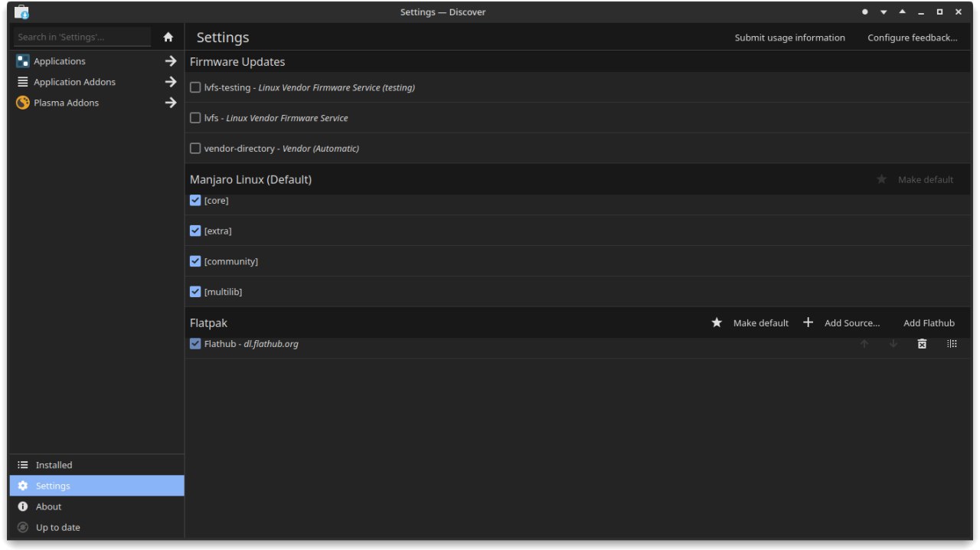Image resolution: width=980 pixels, height=550 pixels.
Task: Open the Installed page
Action: (x=97, y=465)
